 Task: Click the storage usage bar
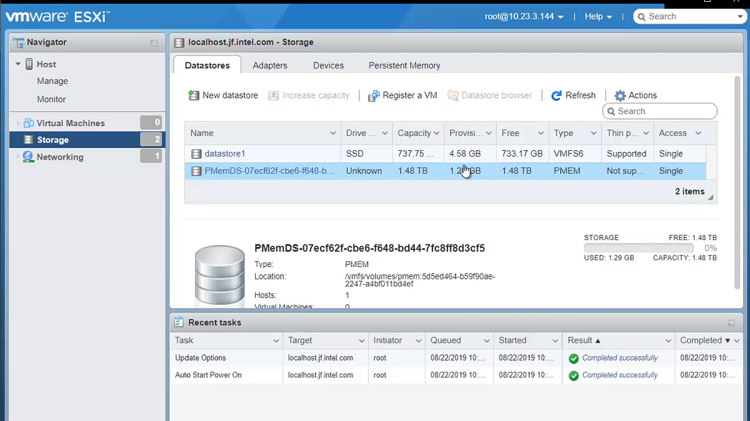[639, 248]
